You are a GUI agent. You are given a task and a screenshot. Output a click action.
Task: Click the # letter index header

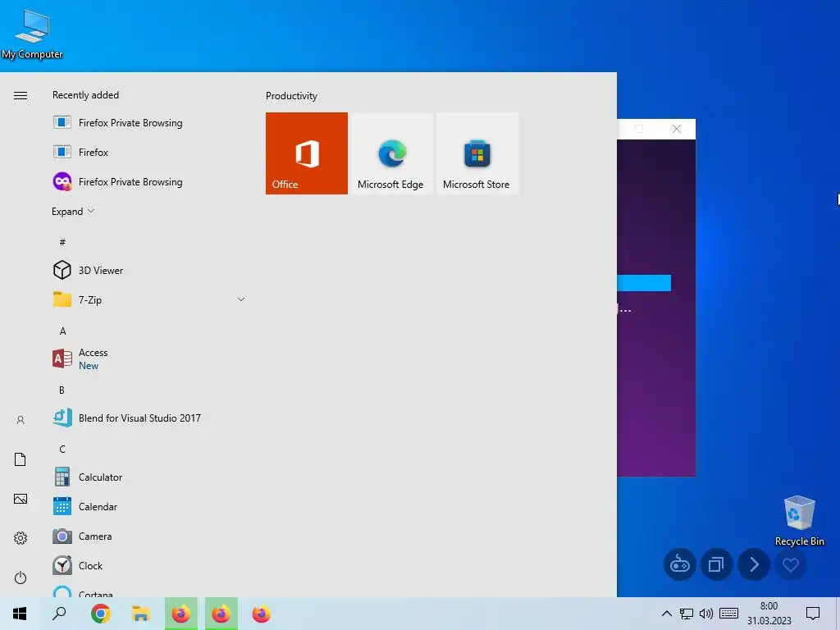pos(62,242)
